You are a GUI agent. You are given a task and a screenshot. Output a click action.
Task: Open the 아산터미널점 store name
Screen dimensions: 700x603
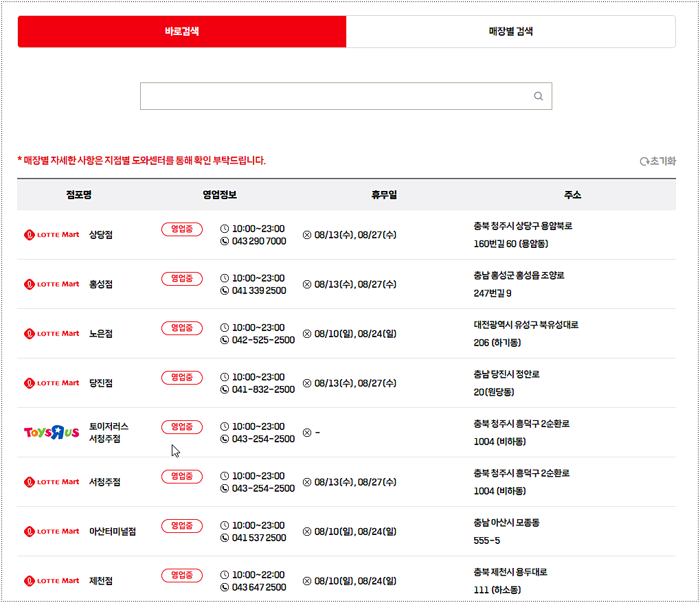pyautogui.click(x=113, y=532)
